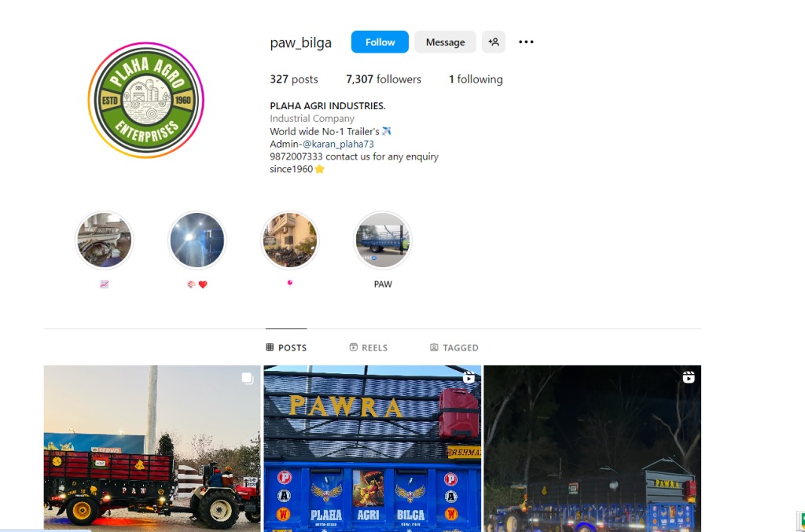Open the three-dot options menu
The height and width of the screenshot is (532, 805).
coord(526,42)
